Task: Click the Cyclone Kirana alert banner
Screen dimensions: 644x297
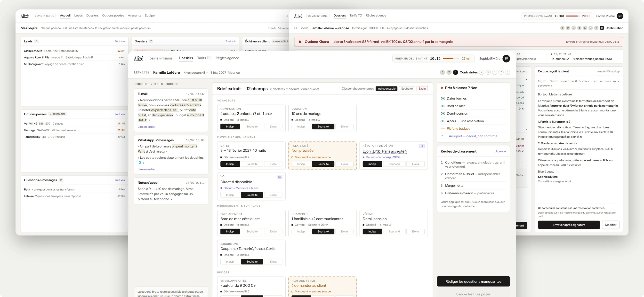Action: pyautogui.click(x=459, y=42)
